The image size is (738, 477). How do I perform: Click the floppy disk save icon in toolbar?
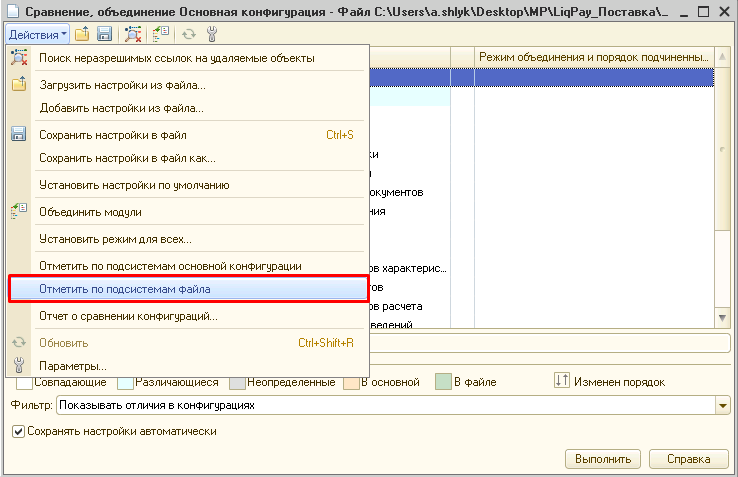click(x=103, y=34)
